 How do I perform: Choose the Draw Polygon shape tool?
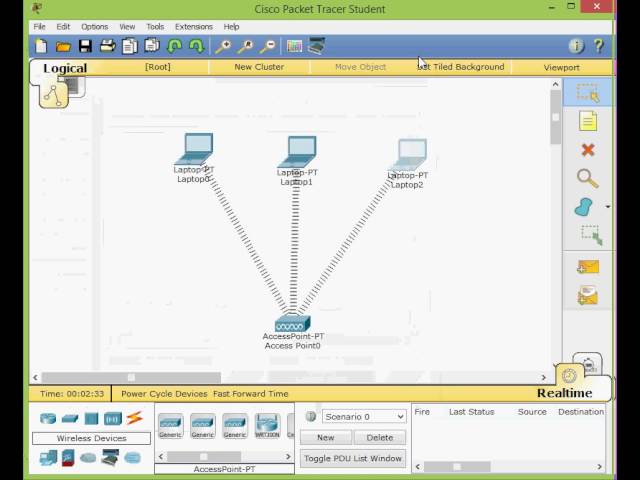point(584,207)
